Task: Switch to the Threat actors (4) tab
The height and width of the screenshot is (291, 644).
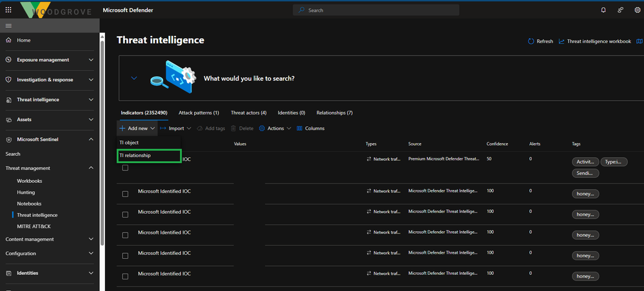Action: [248, 113]
